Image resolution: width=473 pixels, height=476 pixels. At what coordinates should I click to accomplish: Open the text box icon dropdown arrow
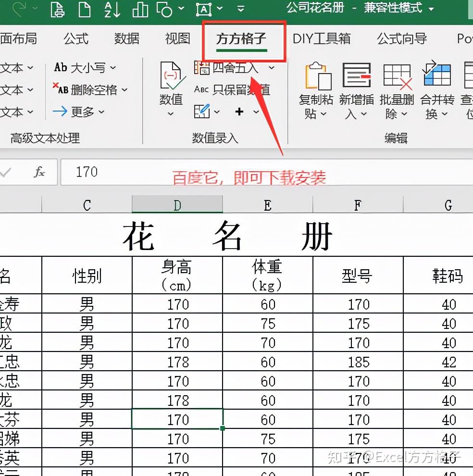(x=220, y=9)
